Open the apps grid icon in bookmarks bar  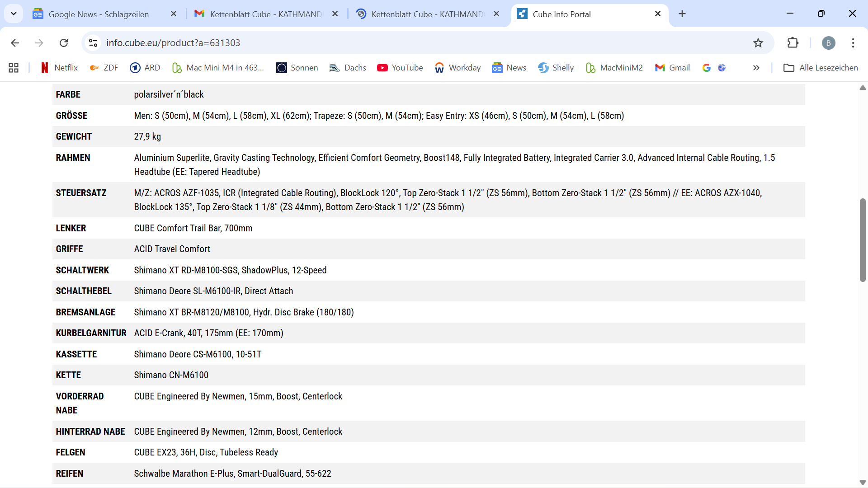pos(14,68)
